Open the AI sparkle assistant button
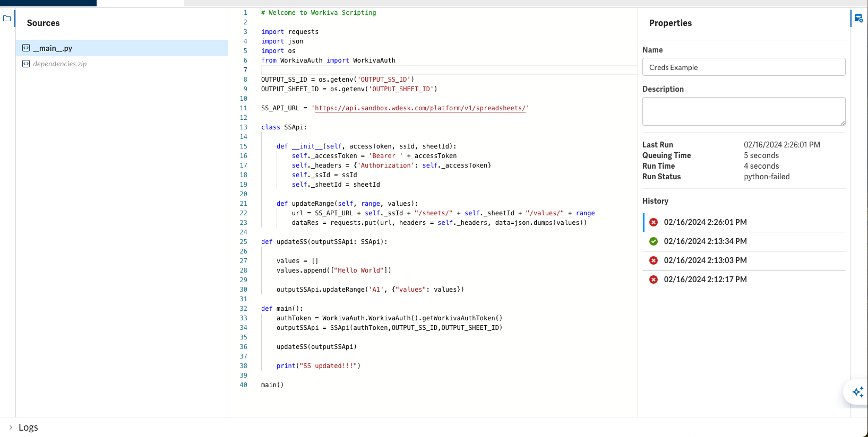 click(x=857, y=392)
